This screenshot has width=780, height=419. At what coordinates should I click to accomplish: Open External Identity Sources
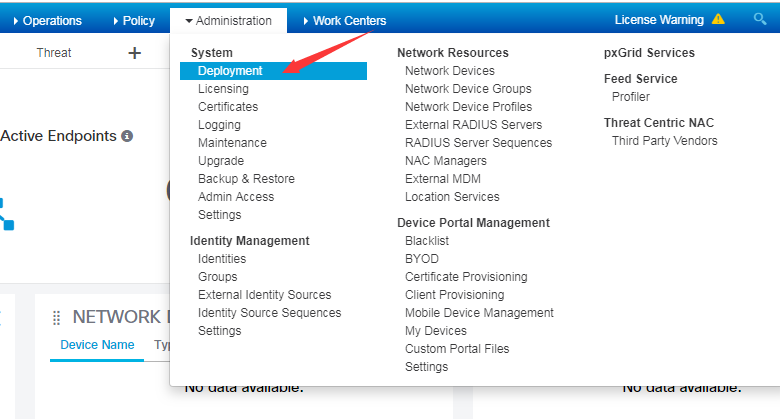click(264, 295)
